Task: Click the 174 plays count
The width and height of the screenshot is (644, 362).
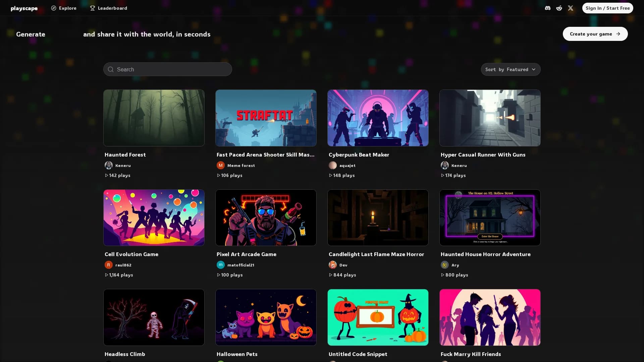Action: click(453, 175)
